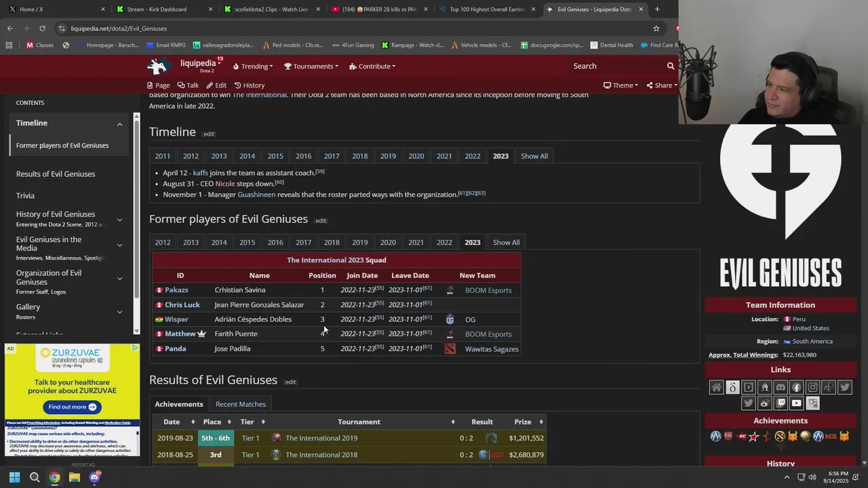Open Pakazs player link

pyautogui.click(x=176, y=290)
